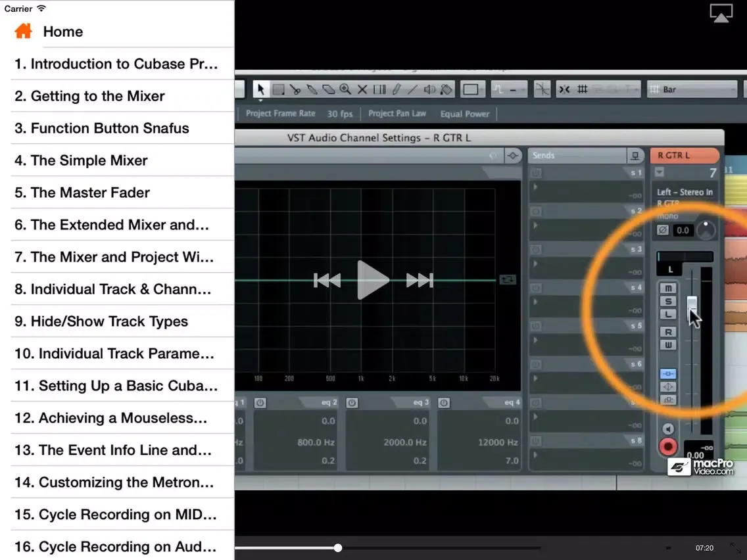Viewport: 747px width, 560px height.
Task: Expand send slot s 3 routing arrow
Action: (535, 264)
